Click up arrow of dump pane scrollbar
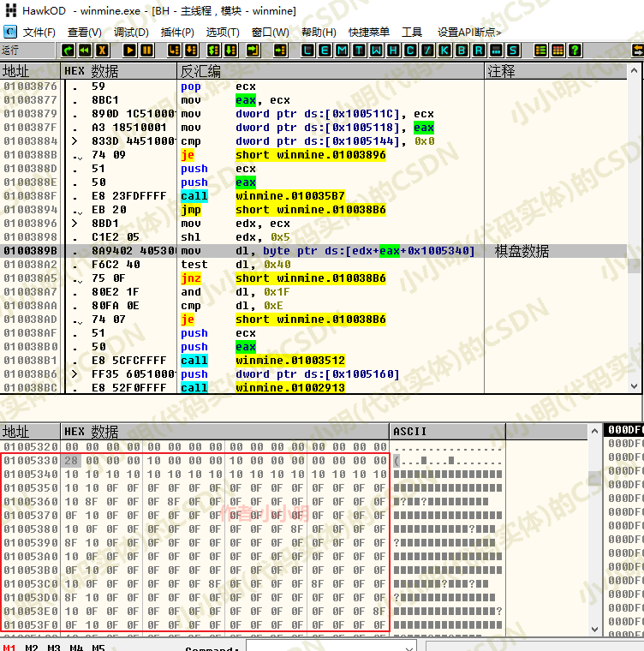 594,432
